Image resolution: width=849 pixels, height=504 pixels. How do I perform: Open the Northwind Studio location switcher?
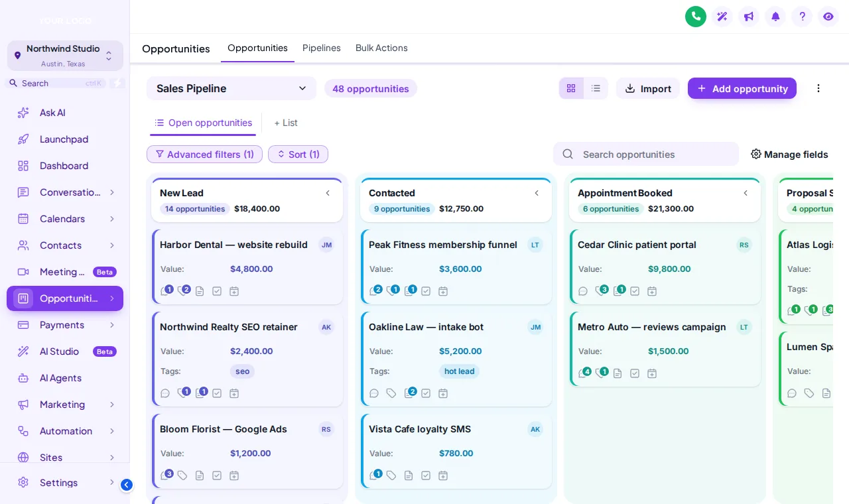[65, 56]
